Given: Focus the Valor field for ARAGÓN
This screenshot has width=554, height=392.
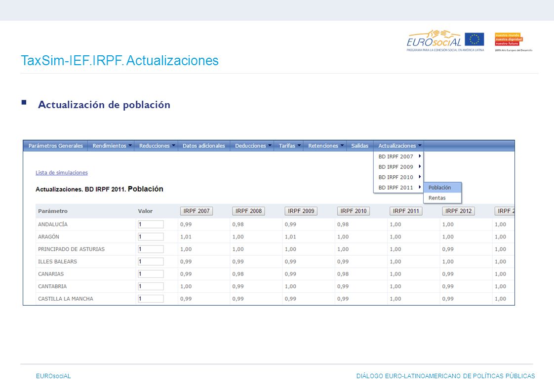Looking at the screenshot, I should click(x=151, y=237).
